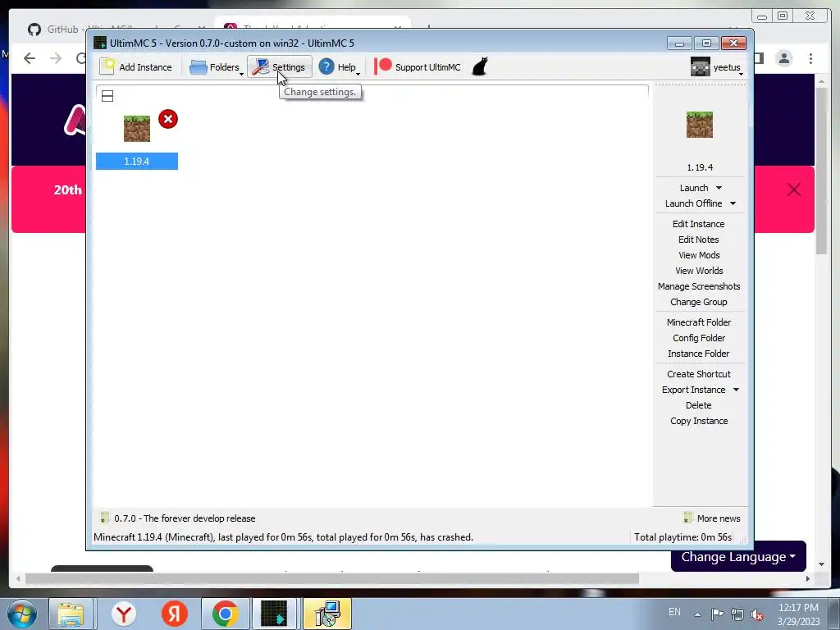
Task: Open the red Yandex icon on taskbar
Action: click(x=175, y=614)
